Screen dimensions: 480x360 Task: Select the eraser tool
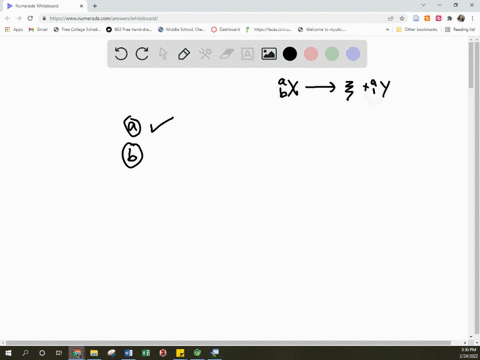pyautogui.click(x=227, y=54)
